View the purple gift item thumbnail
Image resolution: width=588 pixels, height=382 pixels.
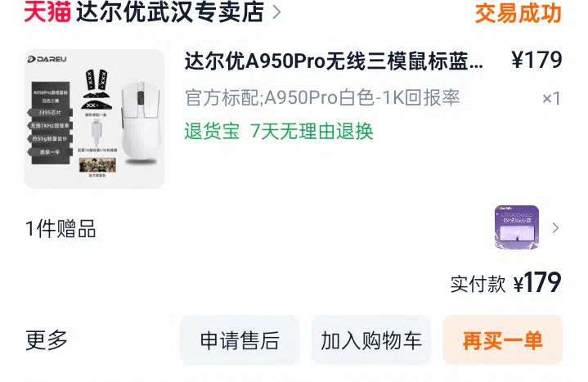pyautogui.click(x=517, y=227)
